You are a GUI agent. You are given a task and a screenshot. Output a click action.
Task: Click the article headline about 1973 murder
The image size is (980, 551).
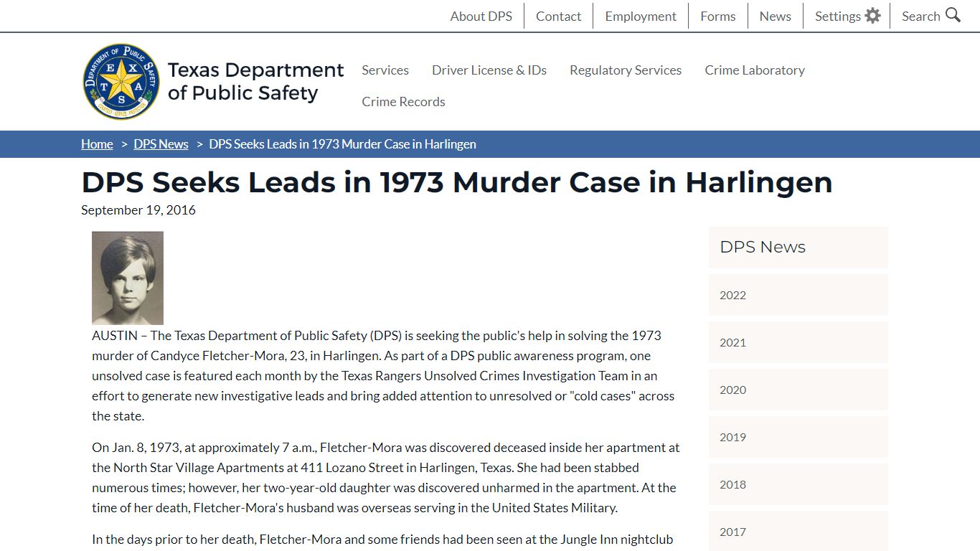click(457, 182)
